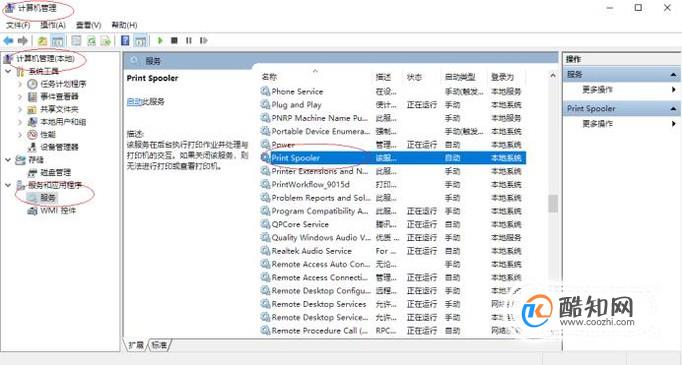Collapse the 系统工具 tree node
682x365 pixels.
pyautogui.click(x=8, y=71)
